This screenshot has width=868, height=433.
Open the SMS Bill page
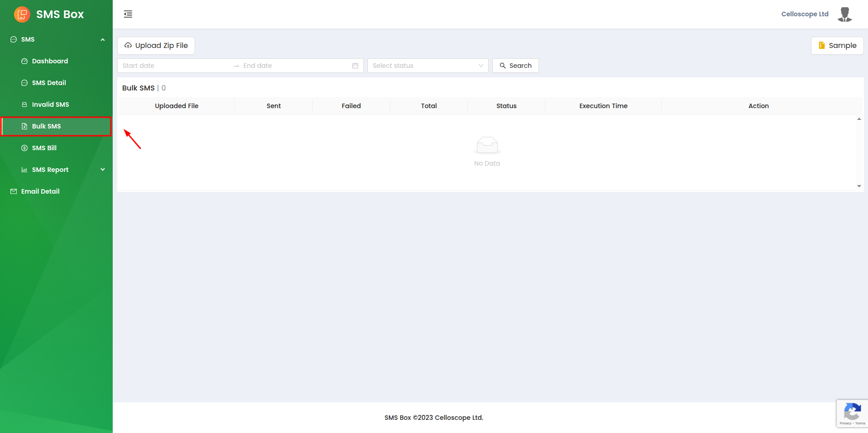click(44, 148)
